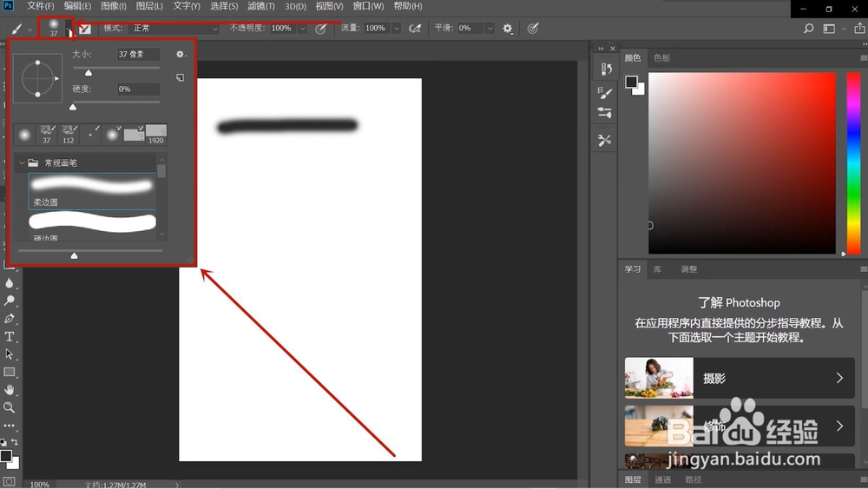Toggle the Brush Settings panel button
The image size is (868, 489).
point(85,29)
